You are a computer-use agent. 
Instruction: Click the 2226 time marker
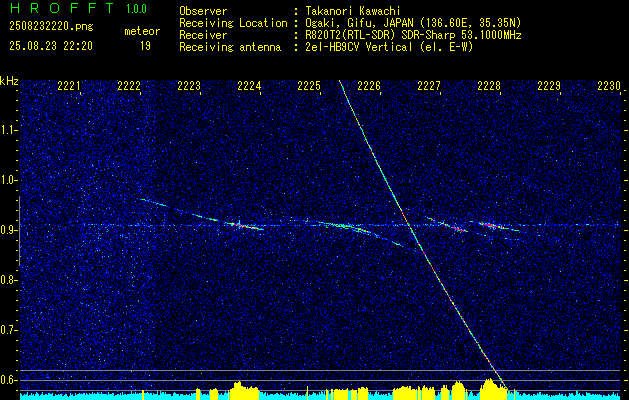(x=369, y=86)
